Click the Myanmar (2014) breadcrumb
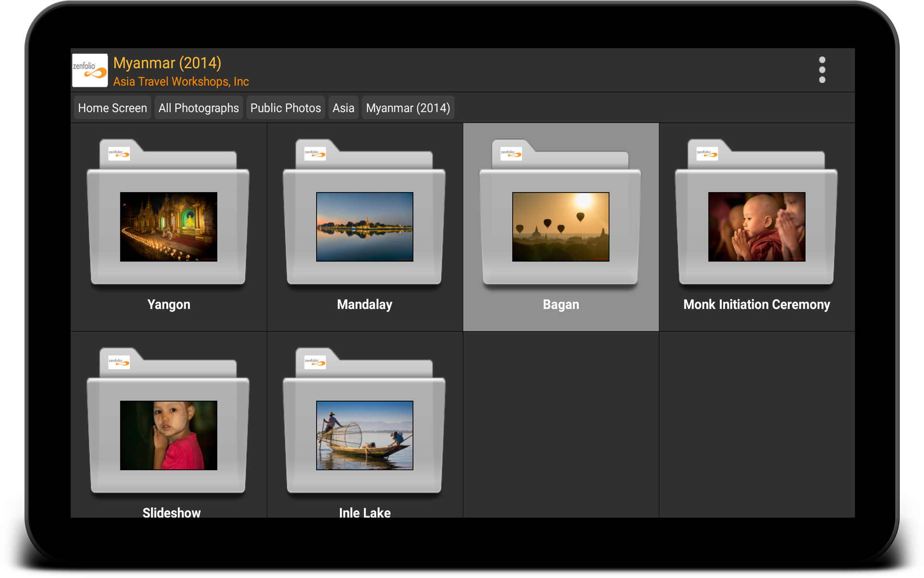Viewport: 924px width, 578px height. (x=408, y=108)
